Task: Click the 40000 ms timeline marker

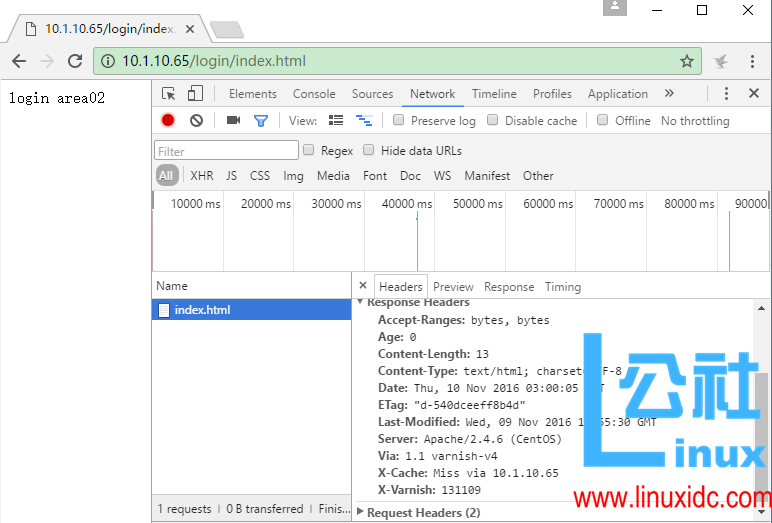Action: [407, 204]
